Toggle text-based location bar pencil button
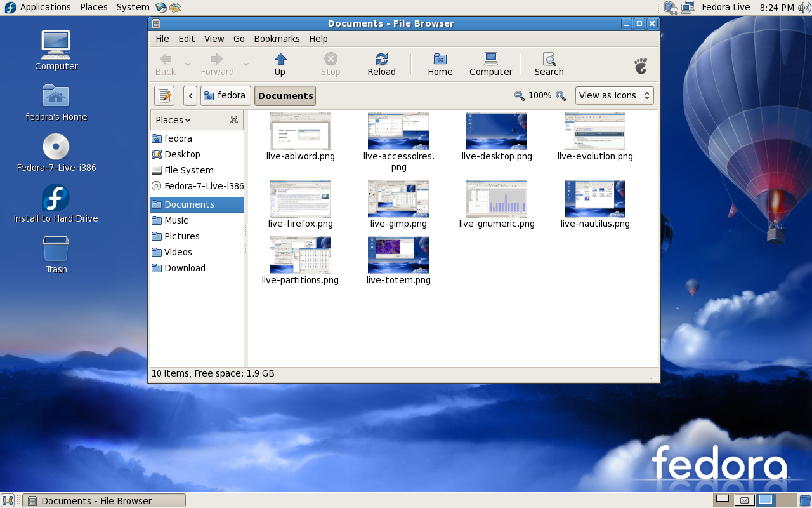This screenshot has height=508, width=812. (x=164, y=96)
